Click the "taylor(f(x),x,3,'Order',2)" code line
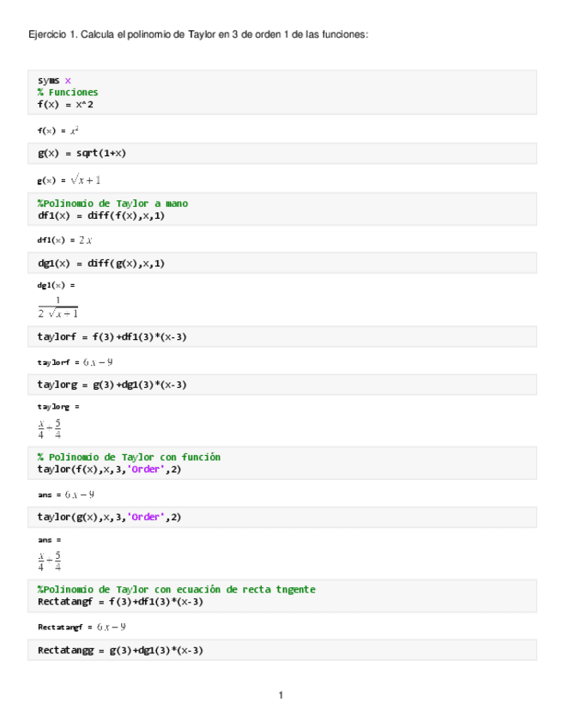This screenshot has height=728, width=562. (x=110, y=470)
